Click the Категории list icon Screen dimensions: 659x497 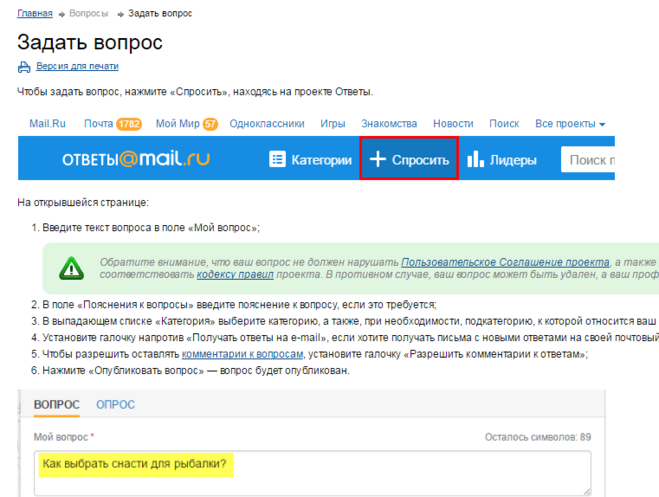(x=277, y=160)
